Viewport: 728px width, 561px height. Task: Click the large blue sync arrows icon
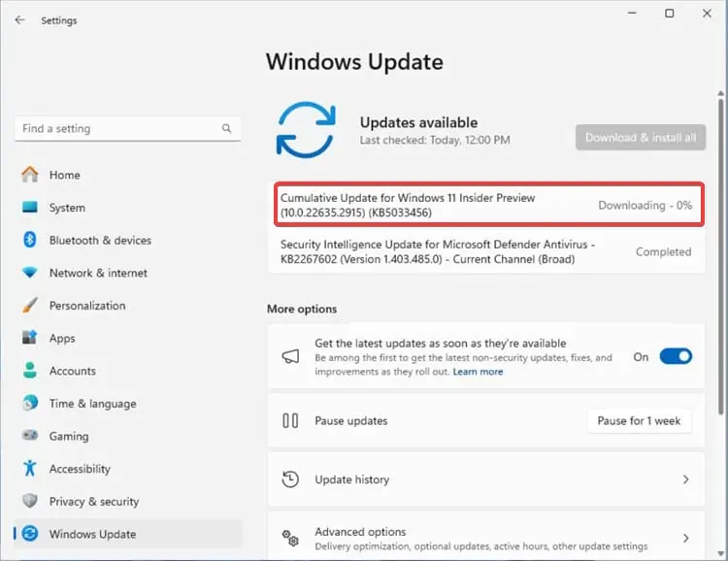click(x=306, y=129)
